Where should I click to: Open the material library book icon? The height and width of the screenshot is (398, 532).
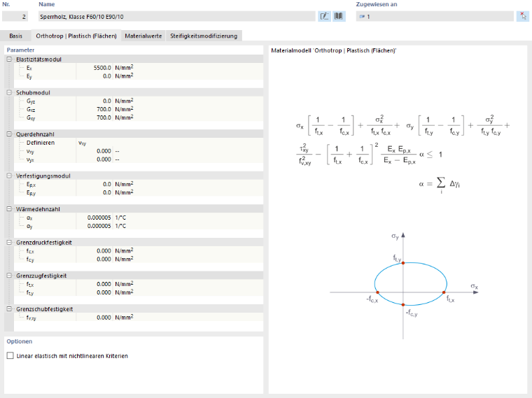[x=339, y=16]
